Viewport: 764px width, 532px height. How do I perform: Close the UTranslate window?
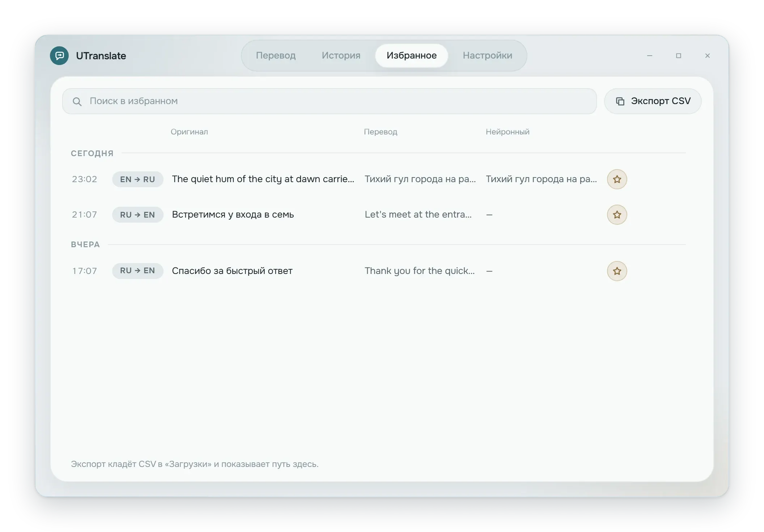[708, 56]
